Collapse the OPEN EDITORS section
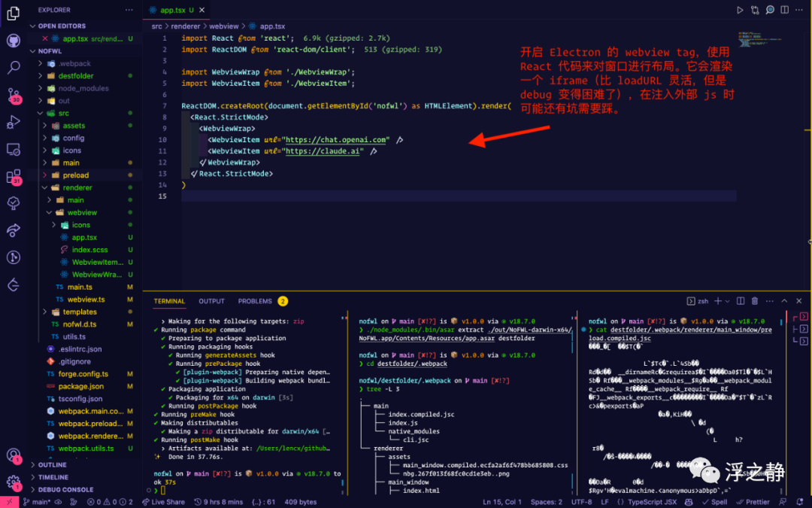 coord(62,26)
